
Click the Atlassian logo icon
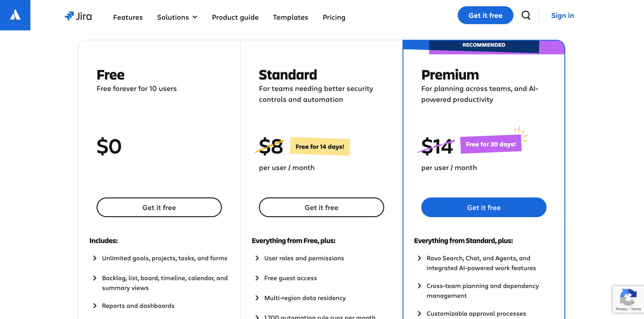(x=15, y=15)
